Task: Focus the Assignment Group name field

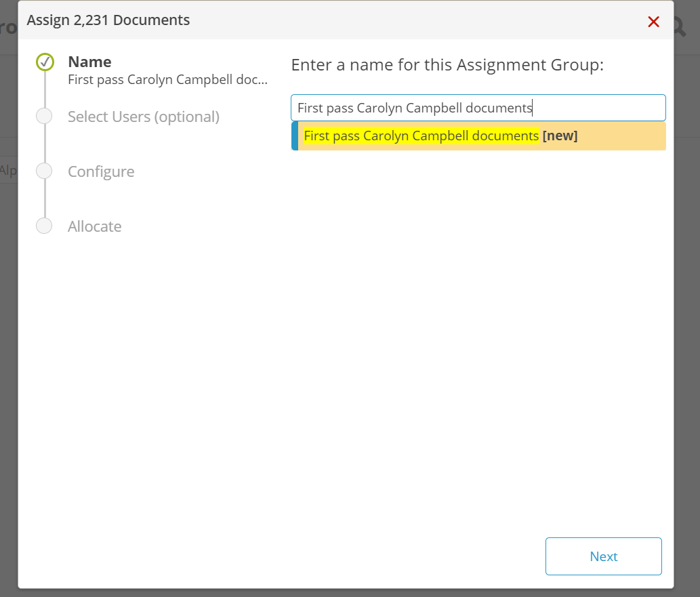Action: pyautogui.click(x=478, y=108)
